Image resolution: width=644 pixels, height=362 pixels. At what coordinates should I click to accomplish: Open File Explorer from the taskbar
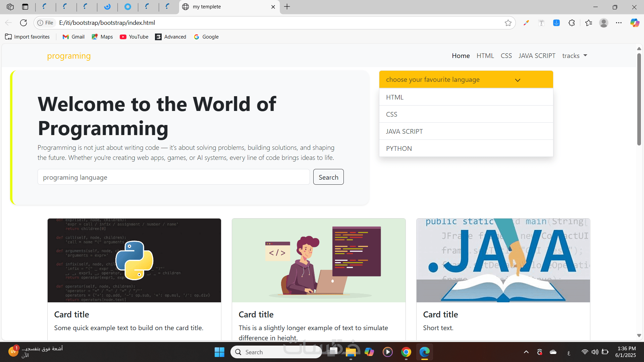pos(351,352)
